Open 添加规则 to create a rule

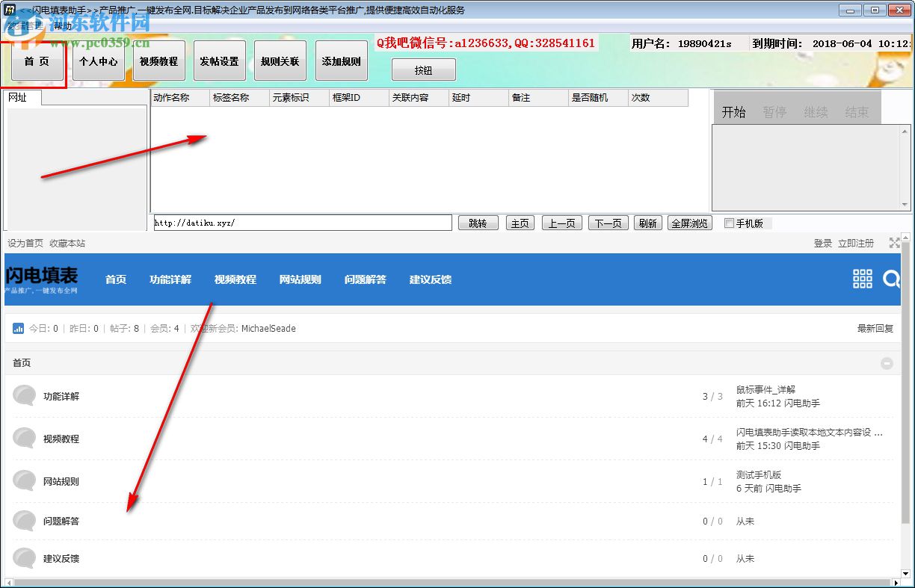coord(341,61)
